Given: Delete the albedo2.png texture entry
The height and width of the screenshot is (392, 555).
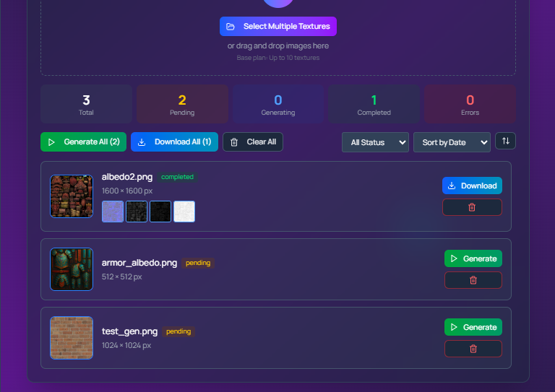Looking at the screenshot, I should click(x=473, y=207).
